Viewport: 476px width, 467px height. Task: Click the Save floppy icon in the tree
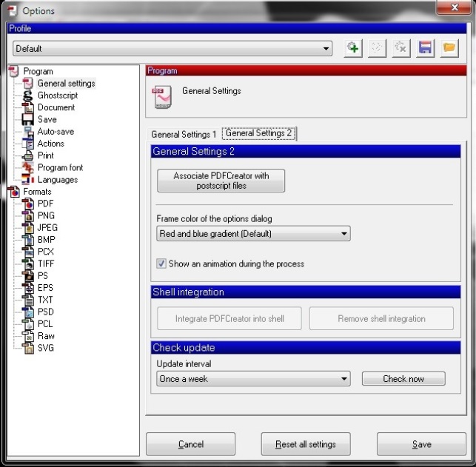pyautogui.click(x=27, y=120)
